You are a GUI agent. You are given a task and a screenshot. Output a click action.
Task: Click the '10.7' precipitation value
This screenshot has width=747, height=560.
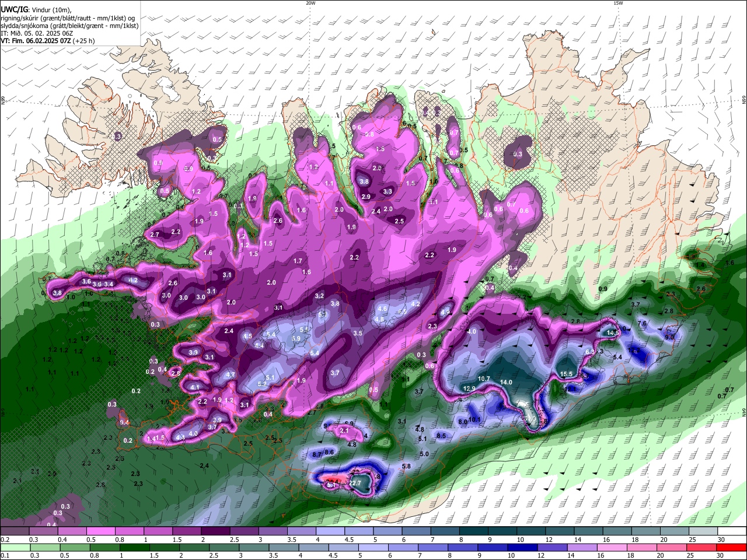484,379
